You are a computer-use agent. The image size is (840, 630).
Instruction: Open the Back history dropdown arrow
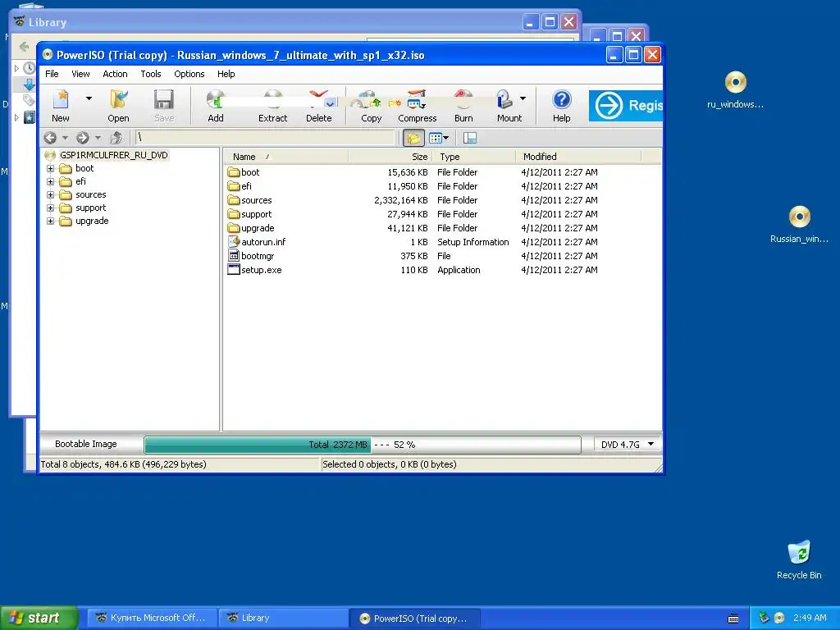pyautogui.click(x=66, y=138)
